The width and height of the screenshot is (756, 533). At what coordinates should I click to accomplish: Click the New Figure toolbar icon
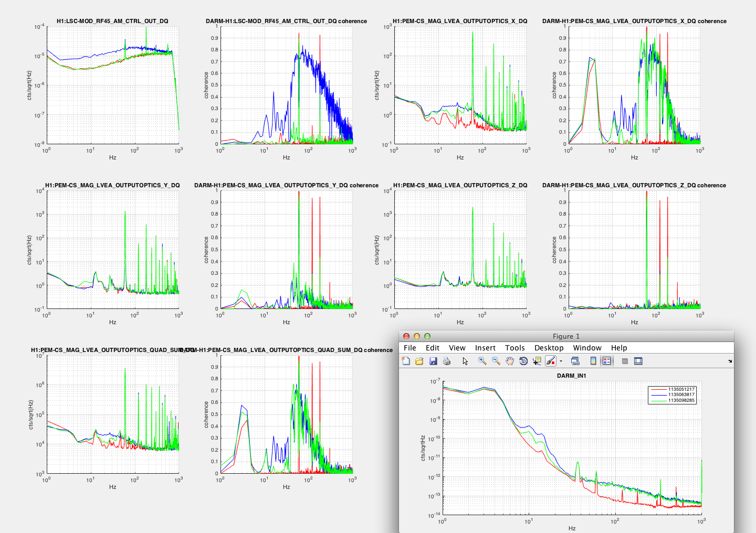(406, 361)
